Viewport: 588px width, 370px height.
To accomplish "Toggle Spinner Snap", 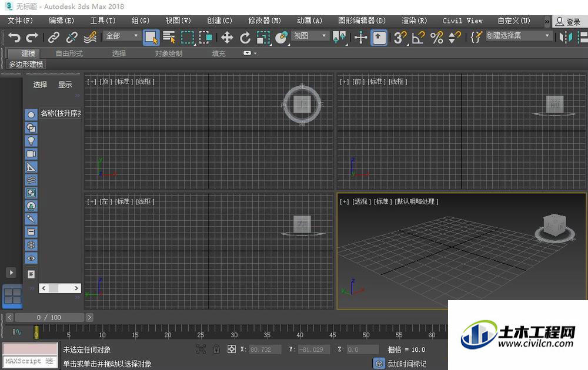I will [x=455, y=38].
